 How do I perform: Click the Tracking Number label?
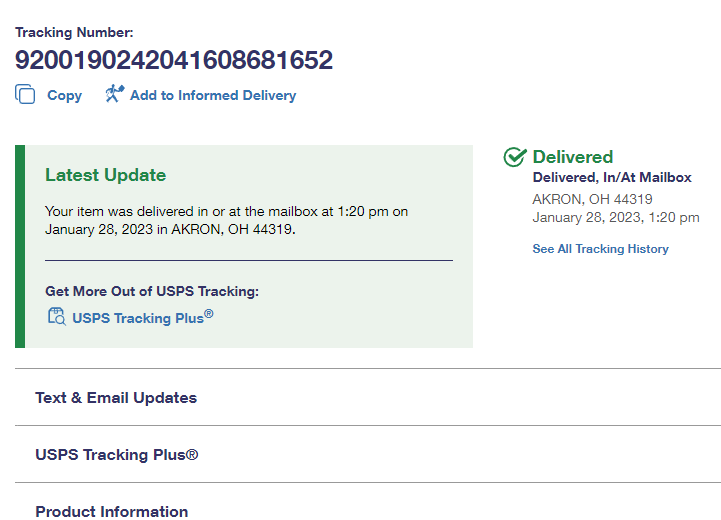tap(74, 33)
